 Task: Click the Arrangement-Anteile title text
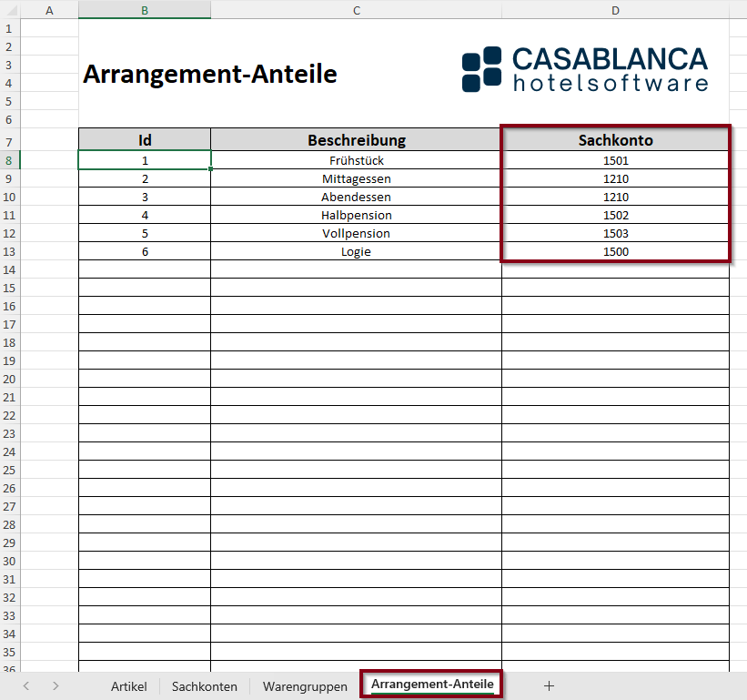(210, 75)
